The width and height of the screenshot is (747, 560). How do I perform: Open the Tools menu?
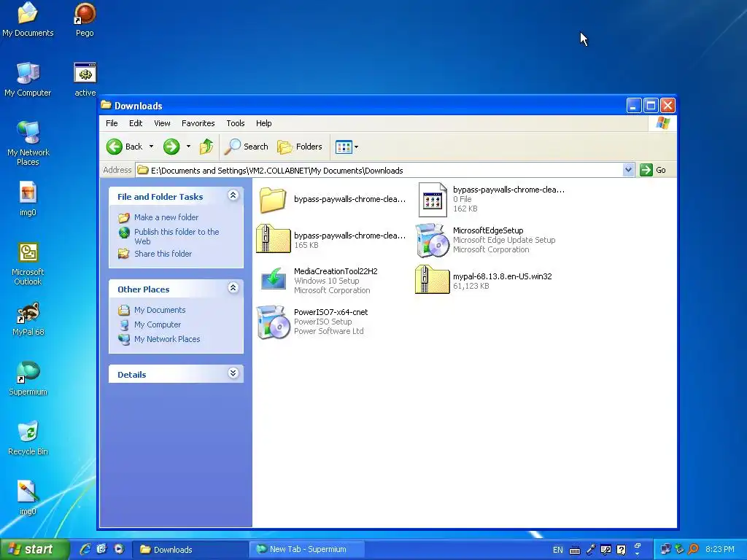click(236, 123)
